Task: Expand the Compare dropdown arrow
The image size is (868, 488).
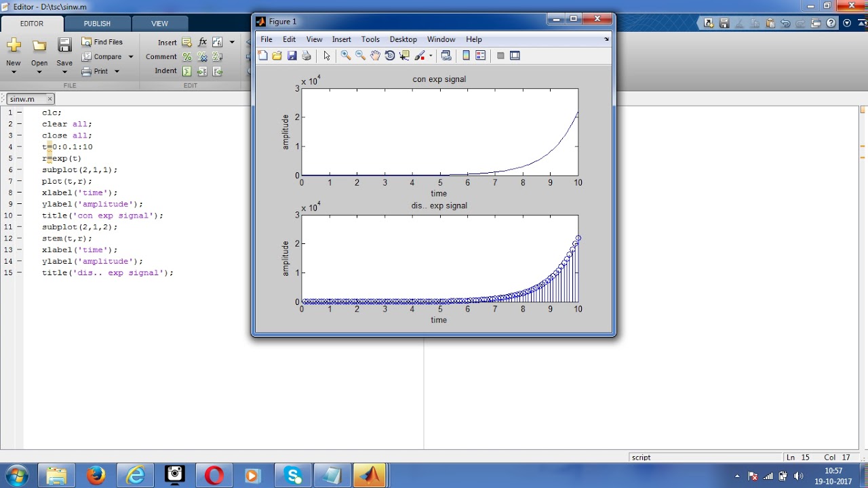Action: [131, 57]
